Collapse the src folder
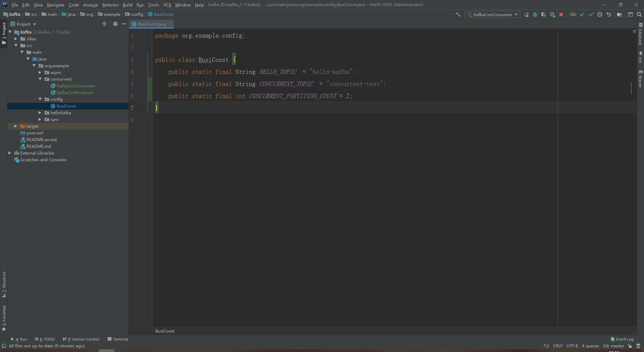644x352 pixels. tap(16, 45)
